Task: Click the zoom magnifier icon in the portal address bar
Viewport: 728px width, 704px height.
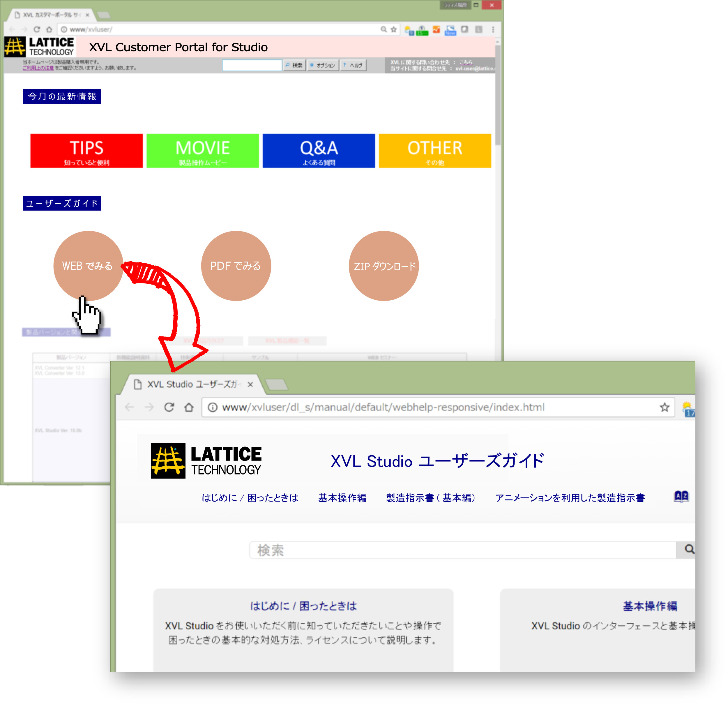Action: (384, 29)
